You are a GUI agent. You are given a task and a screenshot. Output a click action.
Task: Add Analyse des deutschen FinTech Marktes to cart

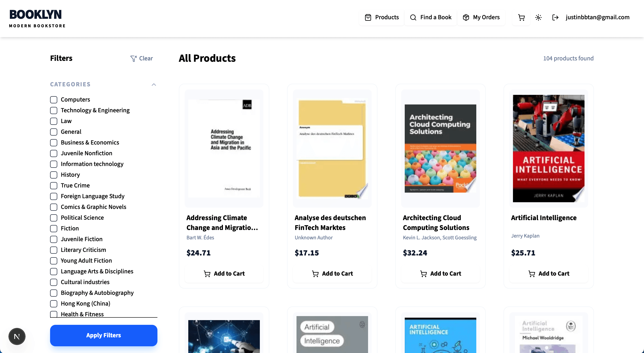(x=332, y=274)
